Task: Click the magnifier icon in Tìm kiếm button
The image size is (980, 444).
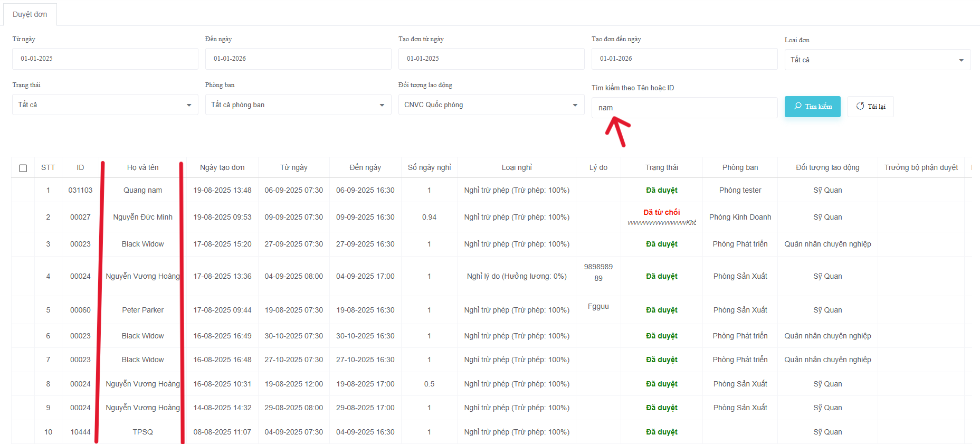Action: pyautogui.click(x=797, y=106)
